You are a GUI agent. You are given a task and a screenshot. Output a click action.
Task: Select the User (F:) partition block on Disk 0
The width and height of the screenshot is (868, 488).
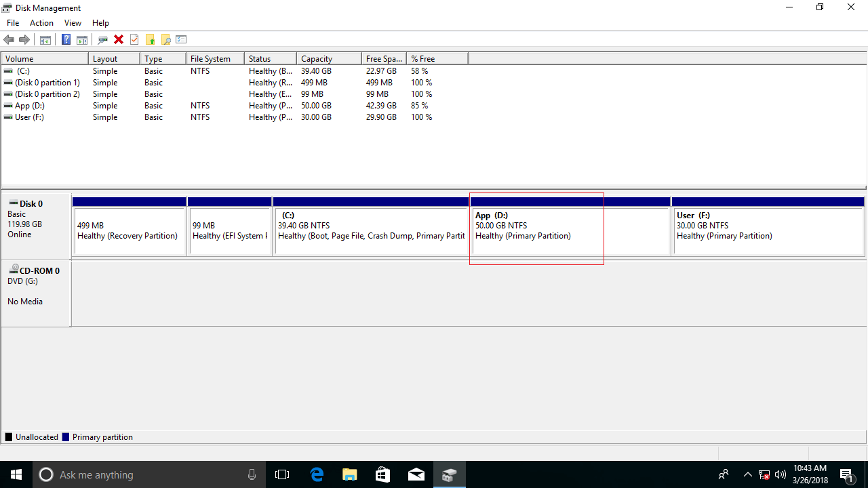[768, 230]
